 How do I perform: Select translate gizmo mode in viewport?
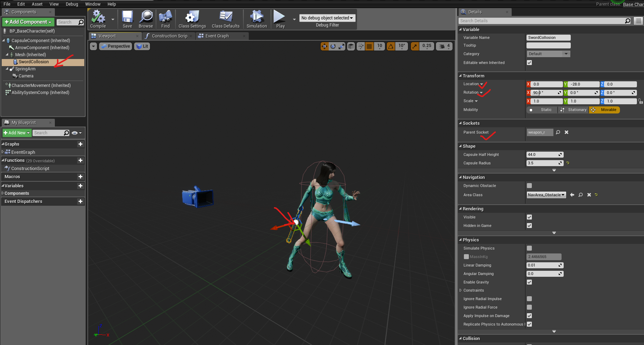324,46
